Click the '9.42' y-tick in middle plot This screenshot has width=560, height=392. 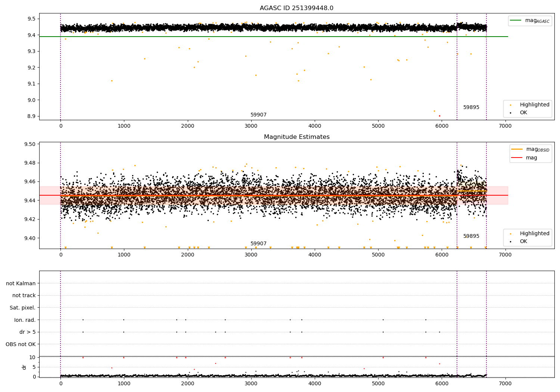(x=30, y=220)
